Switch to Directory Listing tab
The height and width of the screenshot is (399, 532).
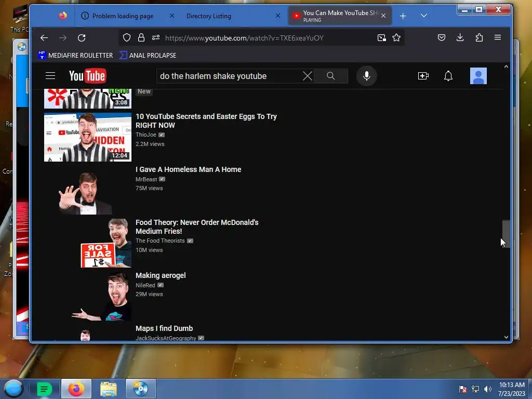[209, 16]
